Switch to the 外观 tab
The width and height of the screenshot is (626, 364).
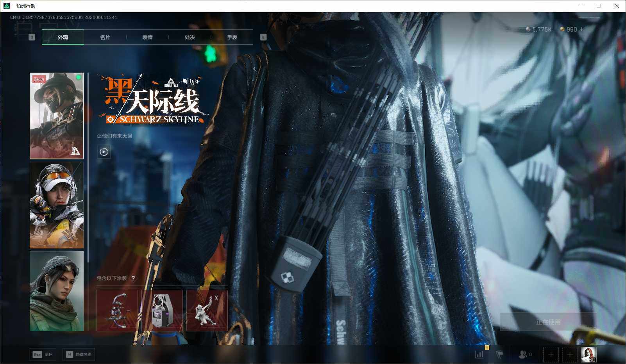click(x=63, y=37)
